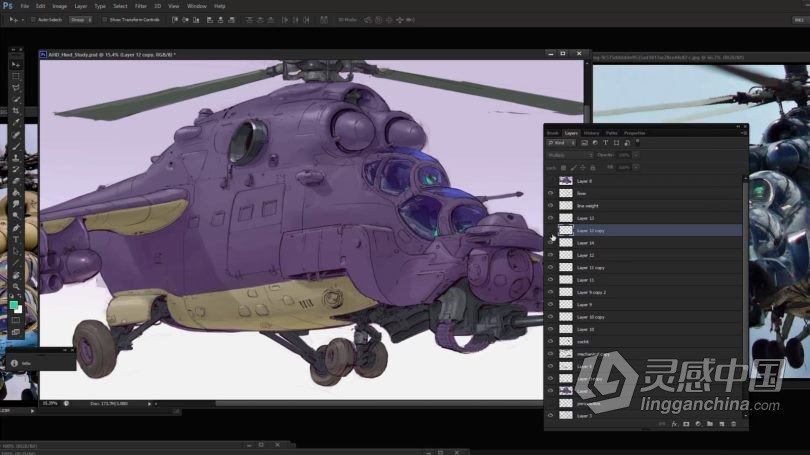Switch to the Properties tab
This screenshot has height=455, width=810.
[x=634, y=133]
